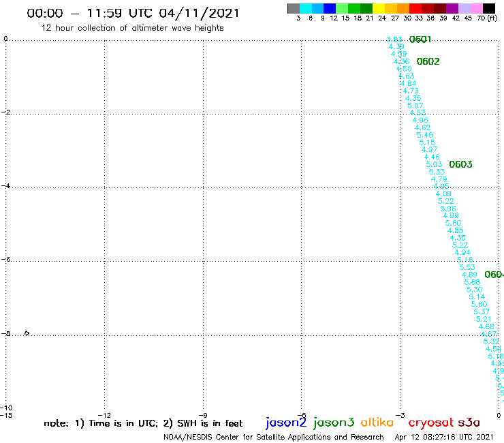
Task: Click the wave height value 5.68
Action: 472,282
